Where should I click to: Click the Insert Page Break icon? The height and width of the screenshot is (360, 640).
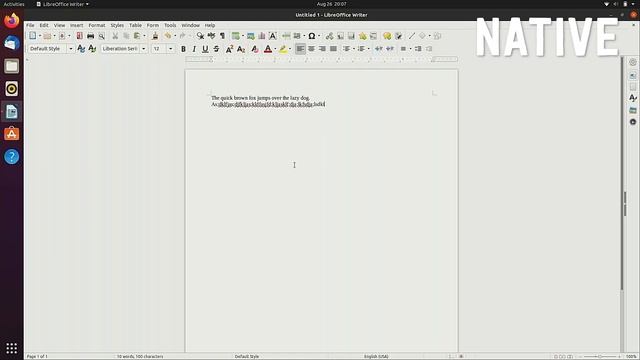[x=286, y=36]
